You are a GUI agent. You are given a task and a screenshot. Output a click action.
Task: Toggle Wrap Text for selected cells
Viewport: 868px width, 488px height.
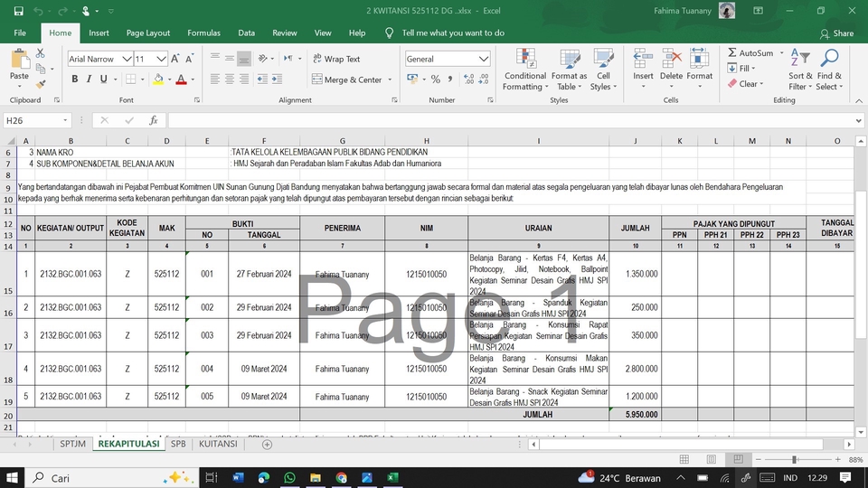click(335, 59)
